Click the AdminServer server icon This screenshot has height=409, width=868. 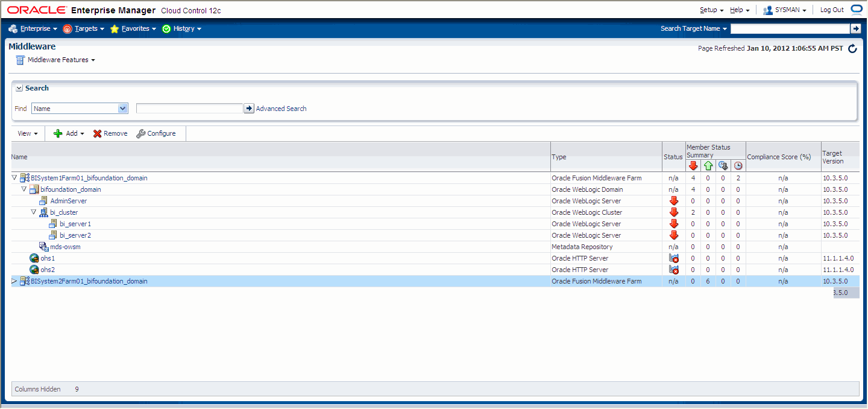[43, 201]
